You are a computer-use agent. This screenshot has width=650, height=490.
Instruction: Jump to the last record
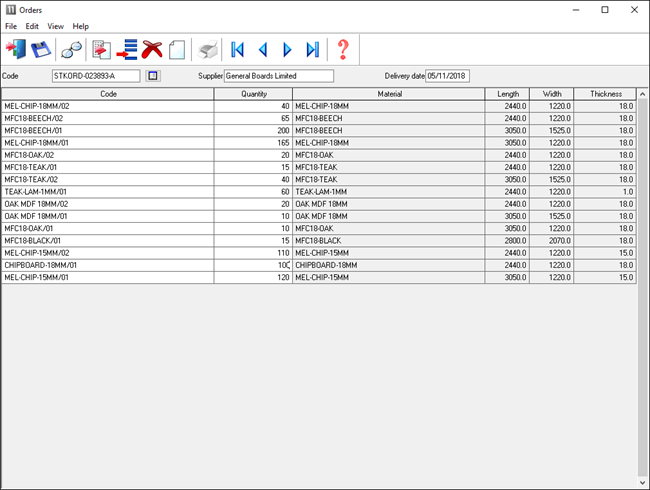[x=313, y=49]
